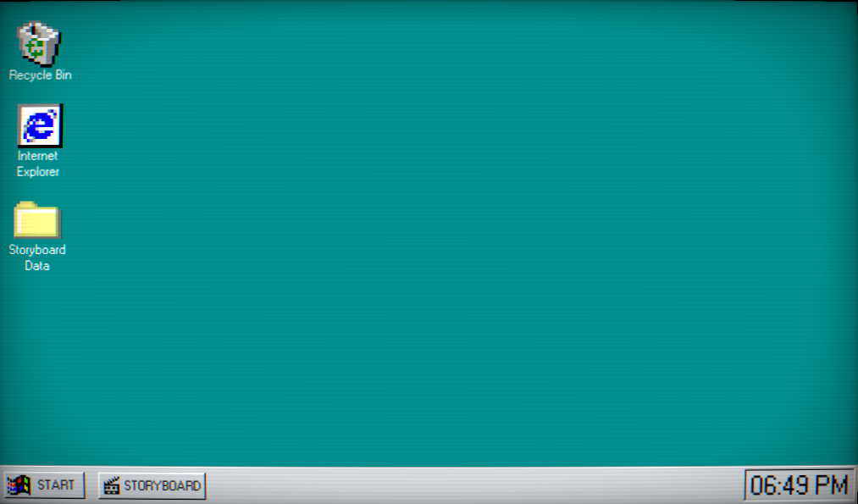Image resolution: width=858 pixels, height=504 pixels.
Task: Click an empty area of the taskbar
Action: [x=474, y=486]
